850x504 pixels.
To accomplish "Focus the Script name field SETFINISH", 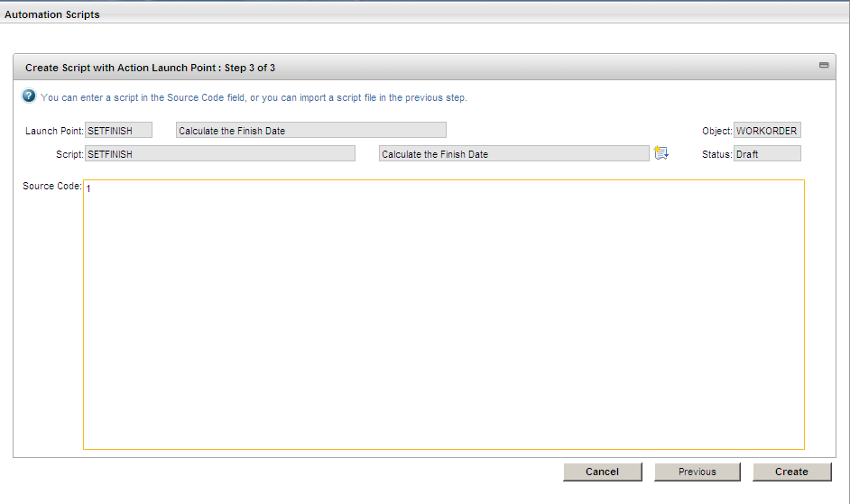I will 220,154.
